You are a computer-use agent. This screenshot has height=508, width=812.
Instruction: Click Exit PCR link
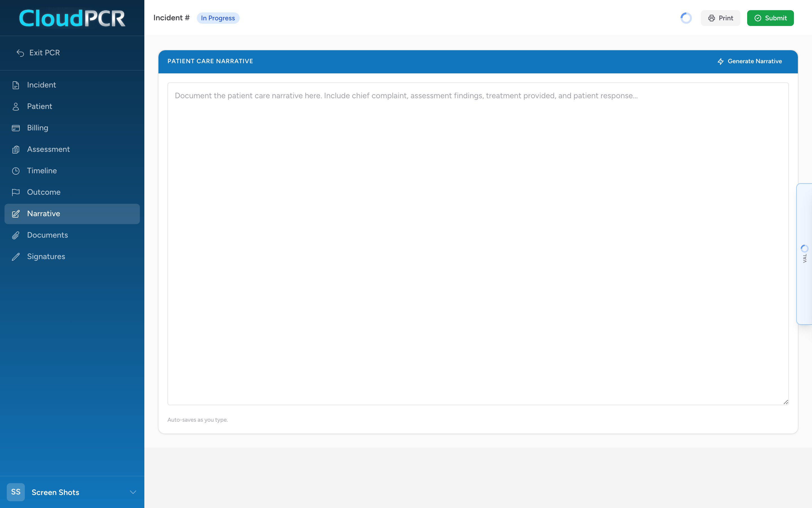38,53
